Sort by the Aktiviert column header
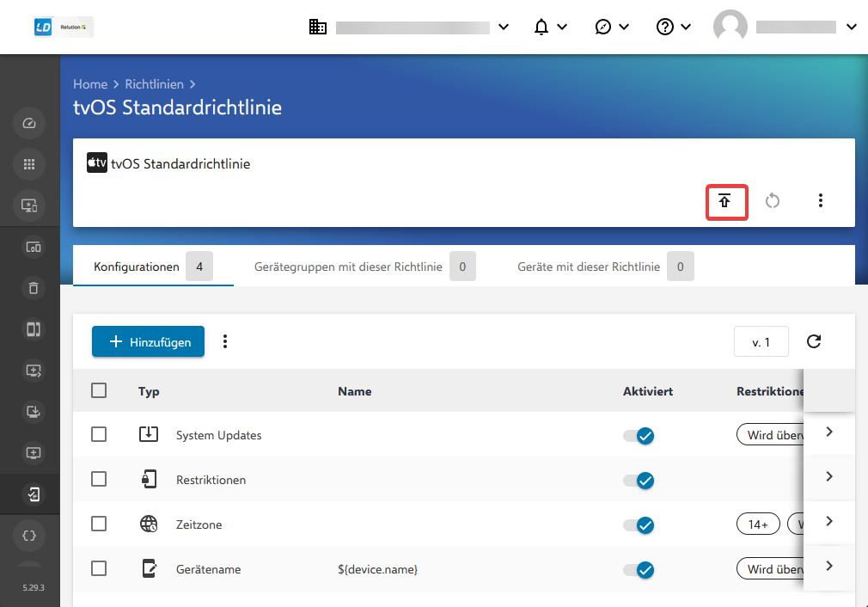Screen dimensions: 868x607 coord(648,391)
